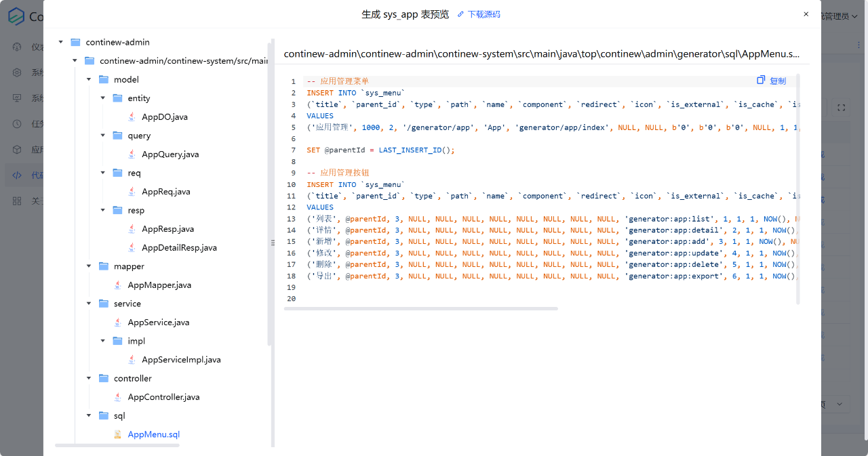The height and width of the screenshot is (456, 868).
Task: Click the dashboard icon in the background sidebar
Action: pos(17,47)
